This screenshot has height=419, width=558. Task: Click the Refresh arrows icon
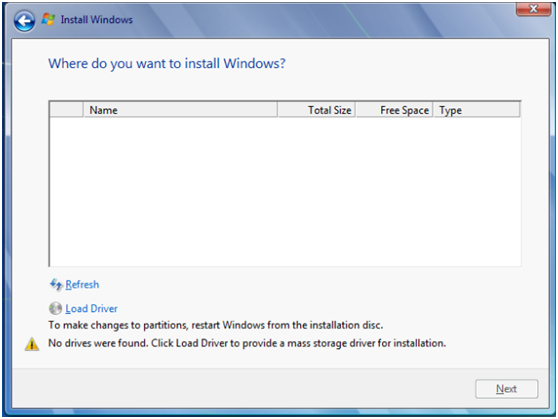(x=56, y=284)
